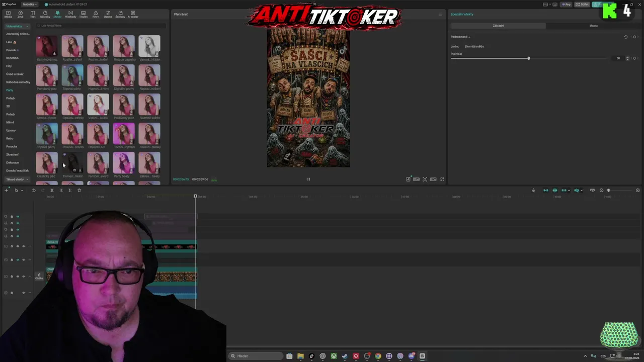Open the player panel hamburger menu
The image size is (644, 362).
pos(440,14)
